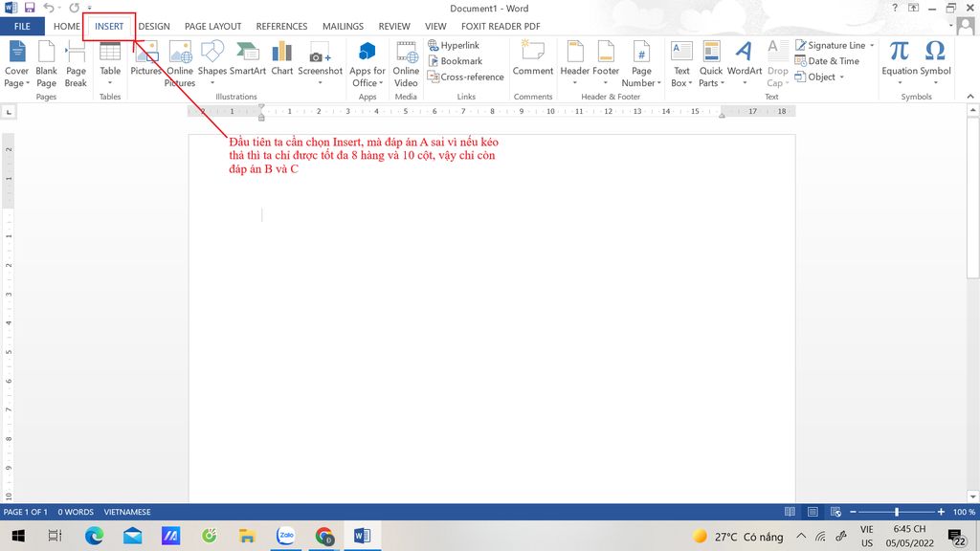This screenshot has width=980, height=551.
Task: Switch to the HOME tab
Action: (67, 26)
